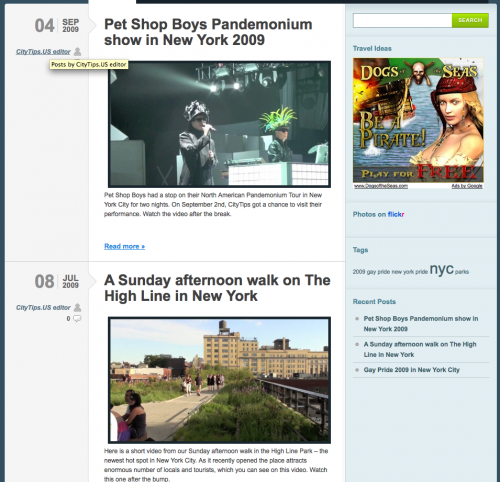Click the www.DogsoftheSeas.com ad link
The image size is (500, 482).
pos(381,186)
